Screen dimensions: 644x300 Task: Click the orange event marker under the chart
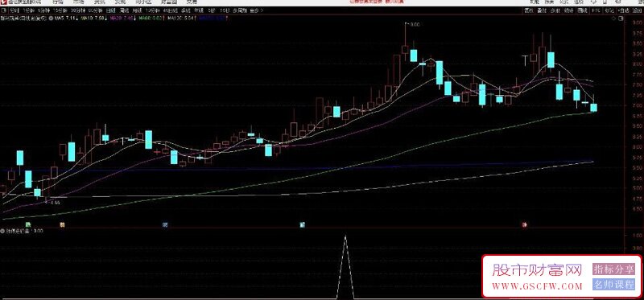click(x=63, y=224)
